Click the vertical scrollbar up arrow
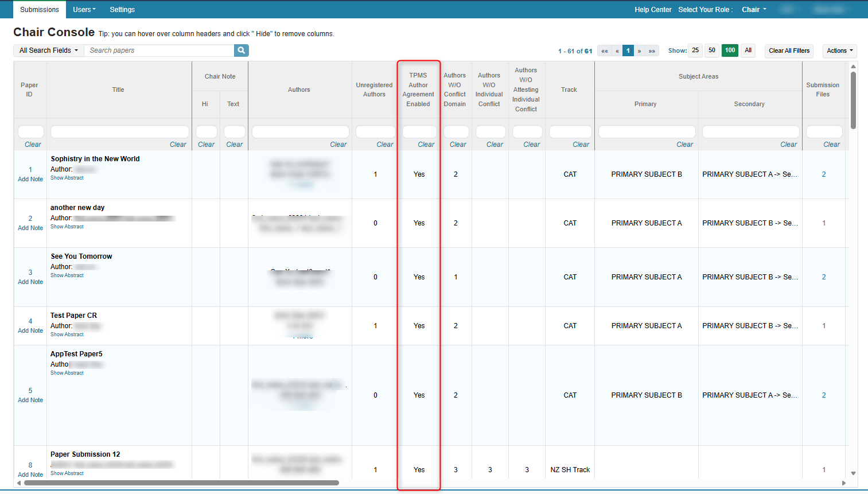Screen dimensions: 868x494 [x=853, y=67]
